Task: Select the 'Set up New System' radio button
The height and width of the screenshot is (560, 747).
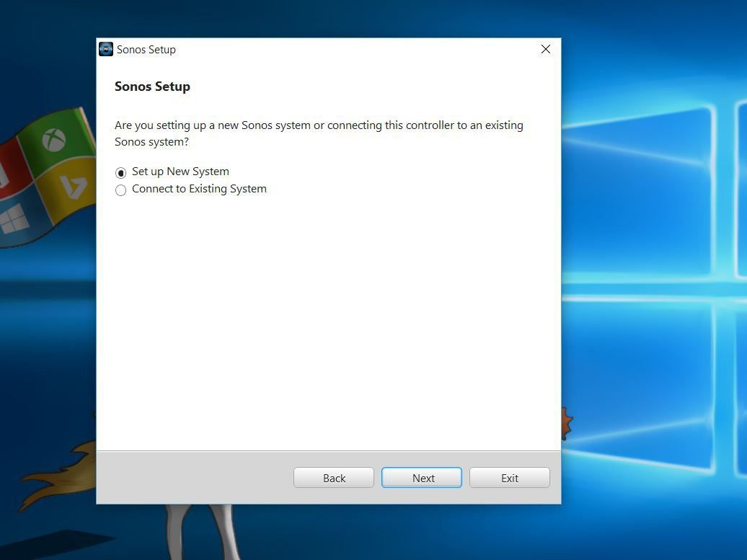Action: [x=120, y=172]
